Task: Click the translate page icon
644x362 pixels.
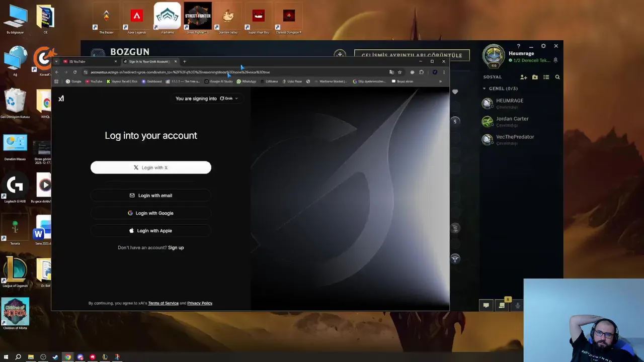Action: tap(391, 72)
